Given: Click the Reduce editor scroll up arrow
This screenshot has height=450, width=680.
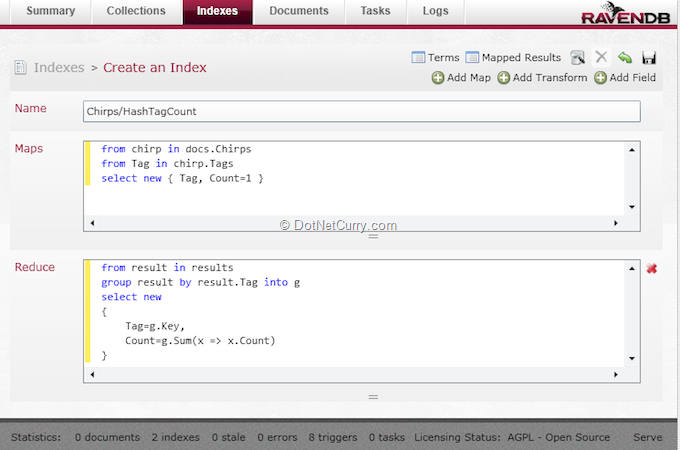Looking at the screenshot, I should pos(632,269).
